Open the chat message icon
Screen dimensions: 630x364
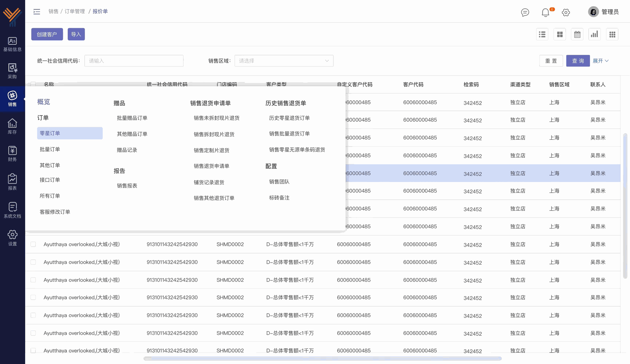pos(525,12)
